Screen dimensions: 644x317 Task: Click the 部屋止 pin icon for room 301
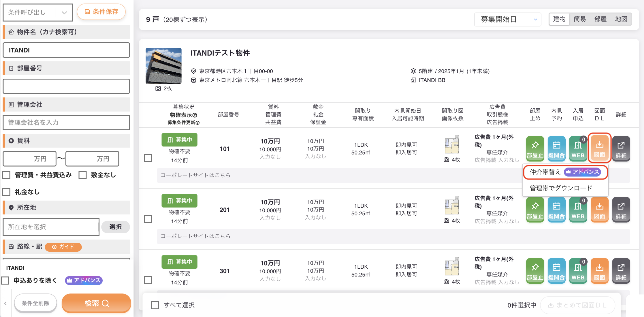click(535, 271)
